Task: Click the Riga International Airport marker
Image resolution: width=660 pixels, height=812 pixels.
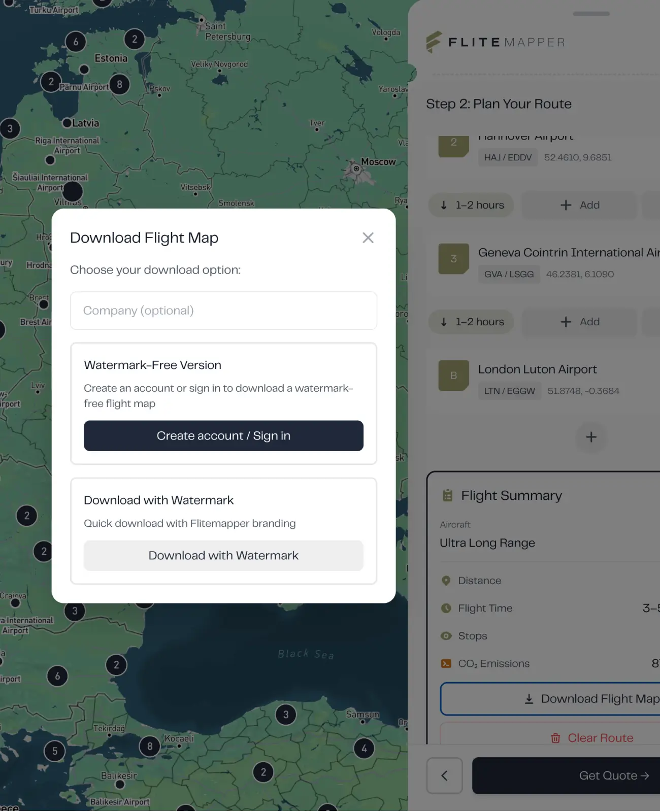Action: click(50, 160)
